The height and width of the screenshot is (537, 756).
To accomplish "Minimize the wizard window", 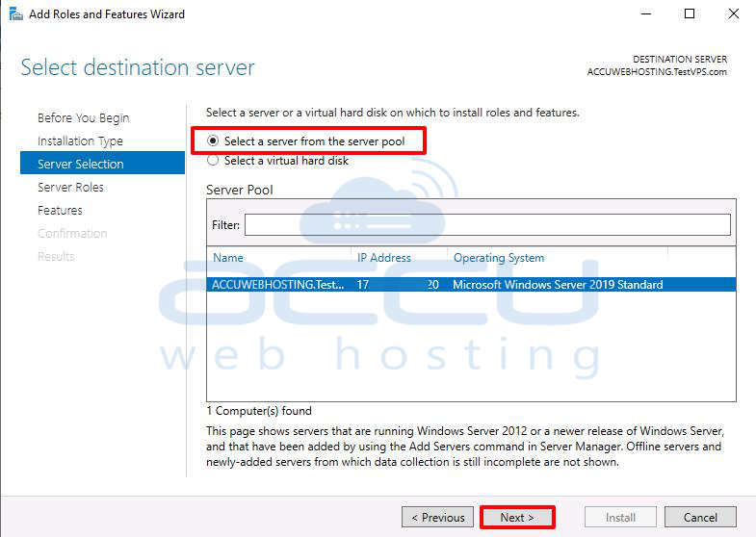I will tap(646, 14).
